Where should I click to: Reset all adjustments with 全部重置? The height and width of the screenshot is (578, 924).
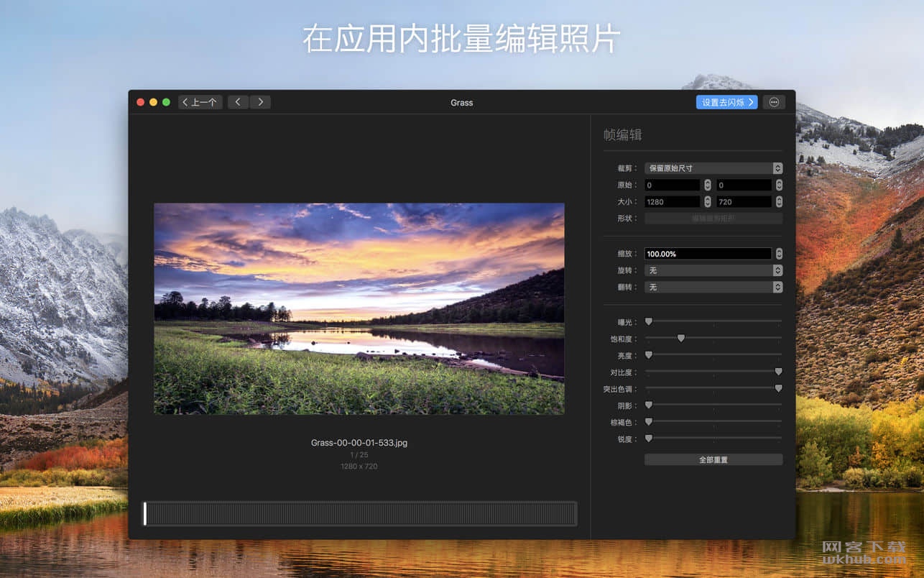713,459
